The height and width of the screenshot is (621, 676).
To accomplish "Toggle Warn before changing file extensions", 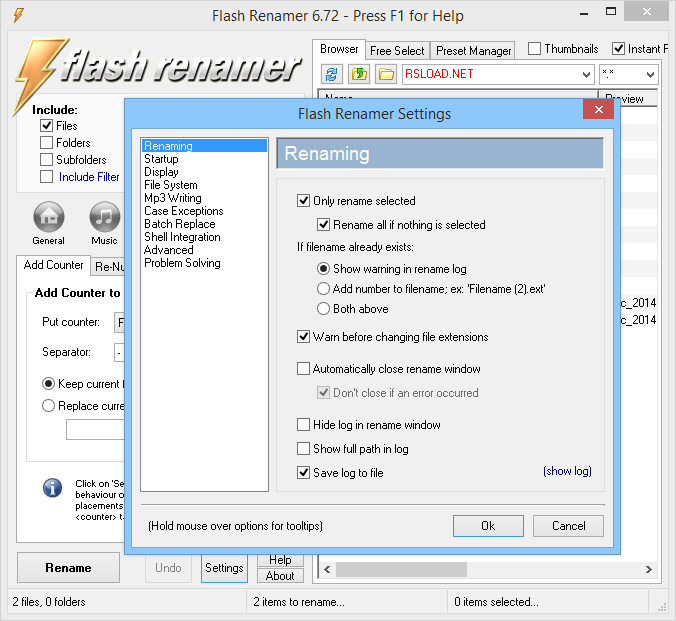I will pyautogui.click(x=303, y=336).
